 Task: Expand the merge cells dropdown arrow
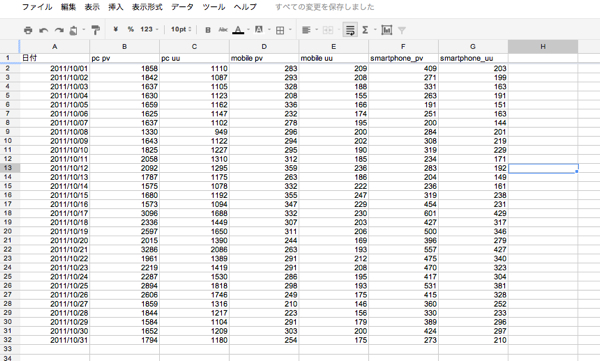point(339,29)
